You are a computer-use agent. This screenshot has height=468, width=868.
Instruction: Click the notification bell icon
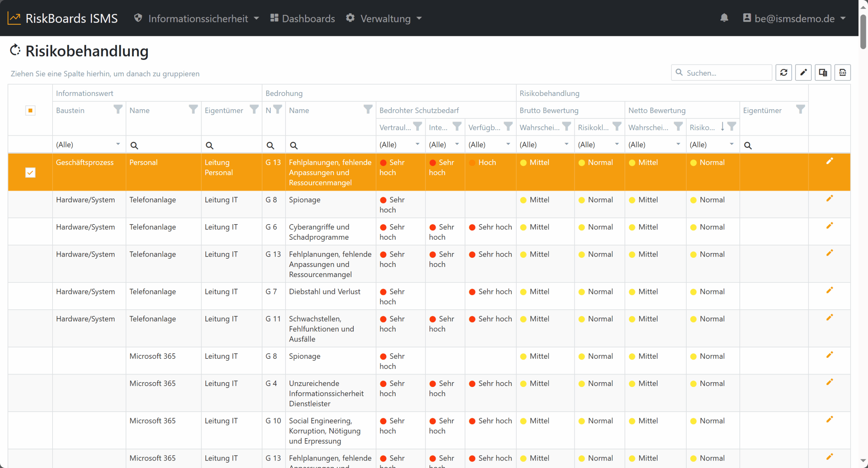pyautogui.click(x=724, y=18)
